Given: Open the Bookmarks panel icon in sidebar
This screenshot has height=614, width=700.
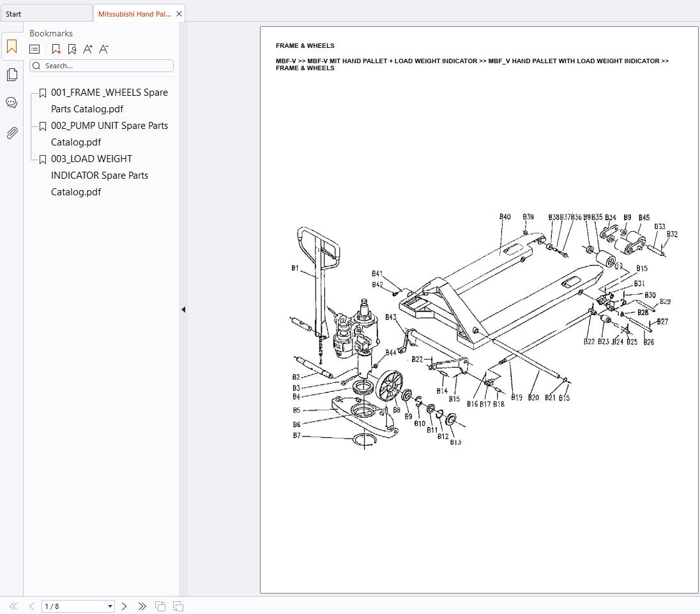Looking at the screenshot, I should coord(11,47).
